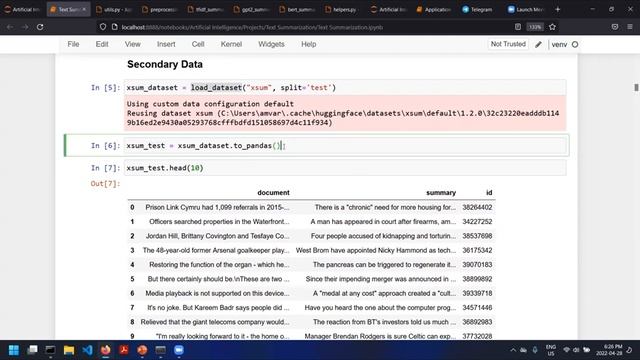Click the Not Trusted notebook button

click(508, 44)
